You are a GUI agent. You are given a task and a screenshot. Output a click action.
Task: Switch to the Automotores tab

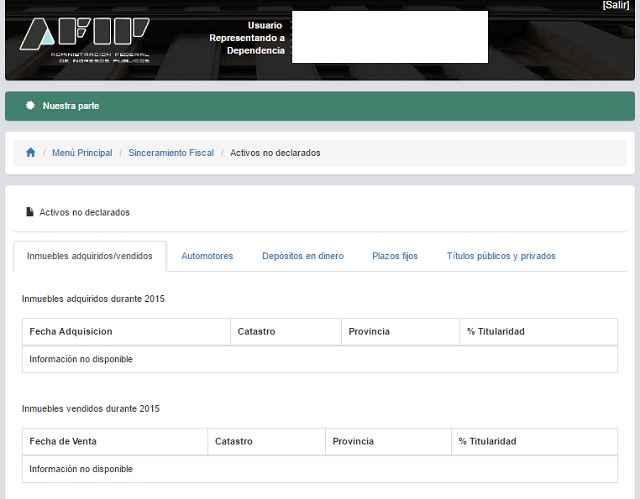point(207,256)
